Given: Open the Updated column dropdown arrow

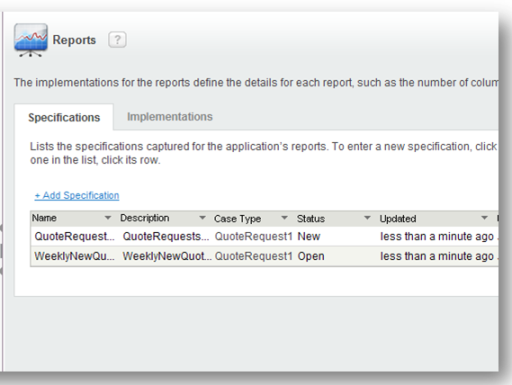Looking at the screenshot, I should 484,218.
